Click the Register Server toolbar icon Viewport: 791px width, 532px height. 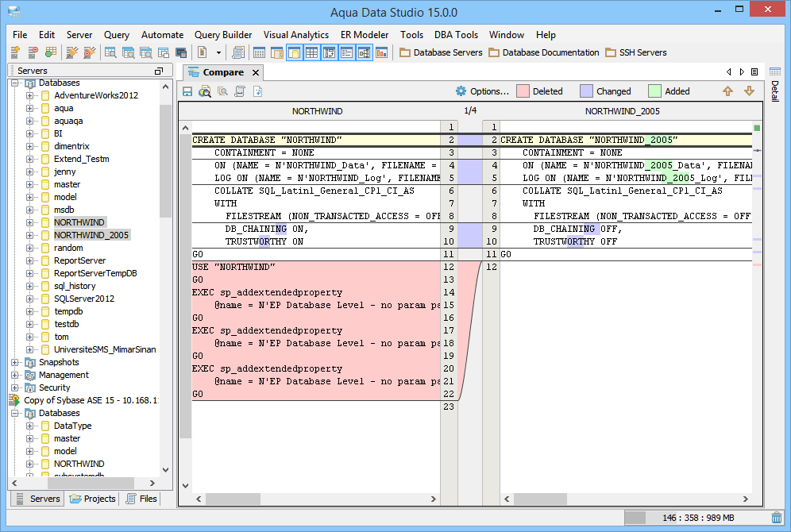click(x=15, y=52)
